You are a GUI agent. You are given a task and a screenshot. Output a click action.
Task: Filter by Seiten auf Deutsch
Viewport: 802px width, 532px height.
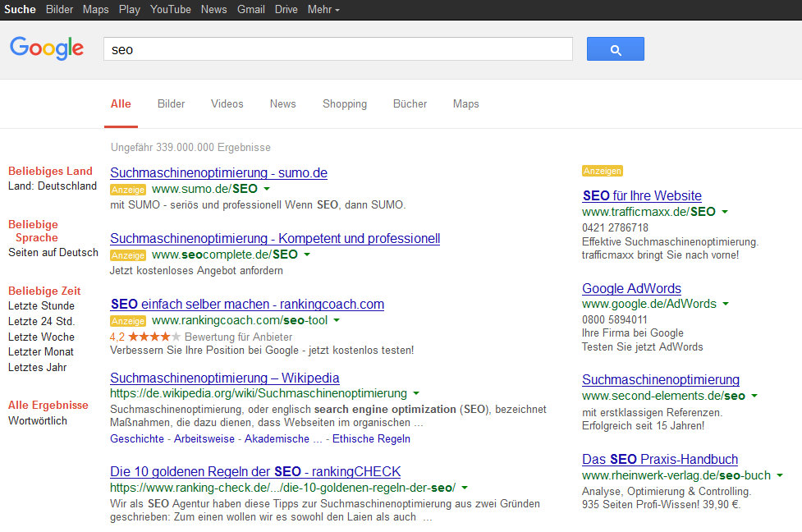(x=53, y=252)
